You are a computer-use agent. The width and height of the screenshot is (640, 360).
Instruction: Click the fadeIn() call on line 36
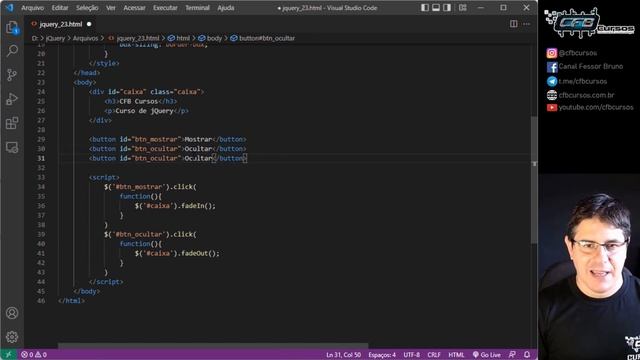click(x=198, y=206)
